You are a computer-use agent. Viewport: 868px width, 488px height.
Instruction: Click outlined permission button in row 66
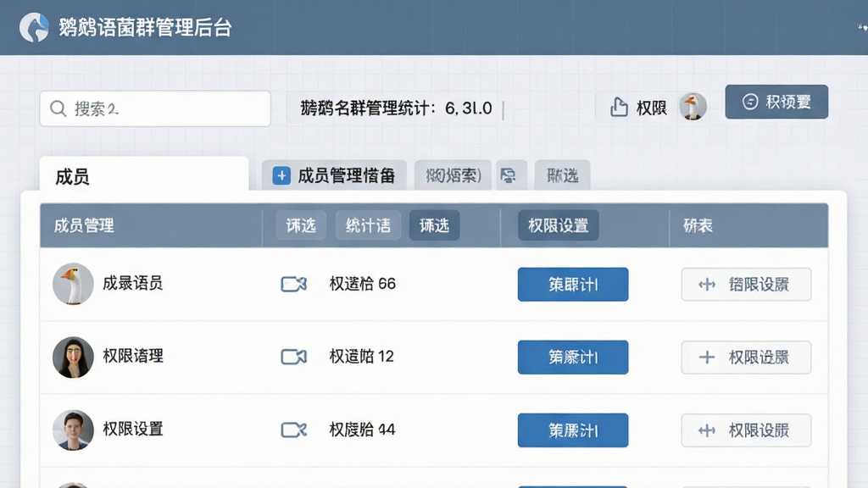(746, 285)
